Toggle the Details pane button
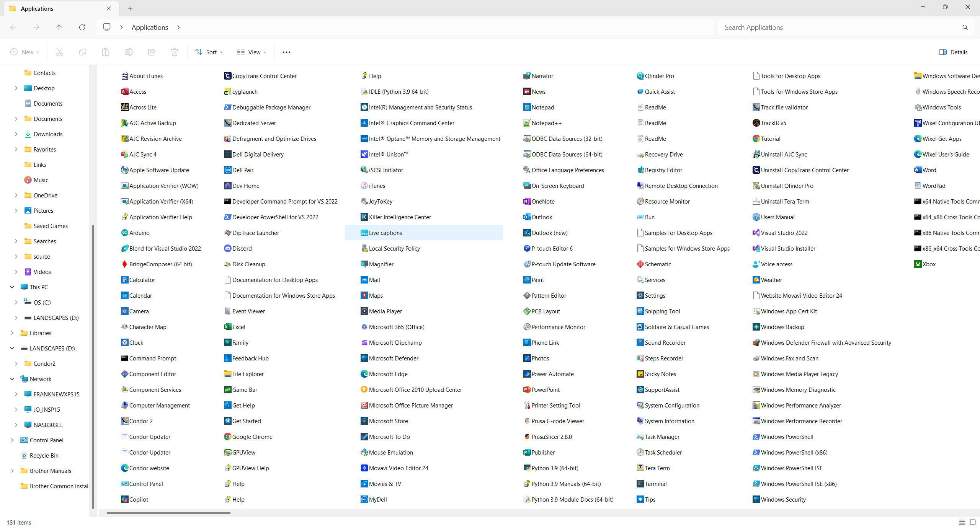This screenshot has height=528, width=980. [953, 52]
